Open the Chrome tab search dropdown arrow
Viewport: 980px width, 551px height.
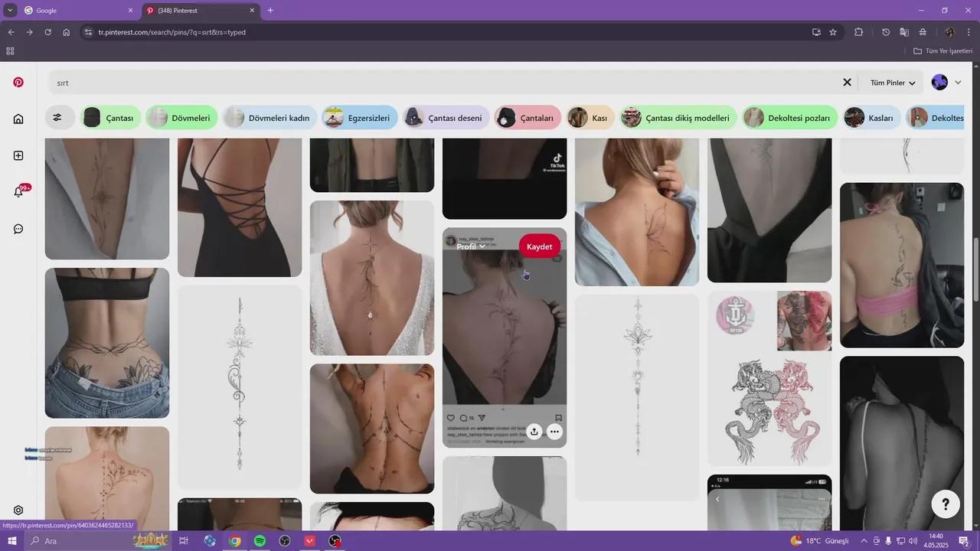pos(10,10)
